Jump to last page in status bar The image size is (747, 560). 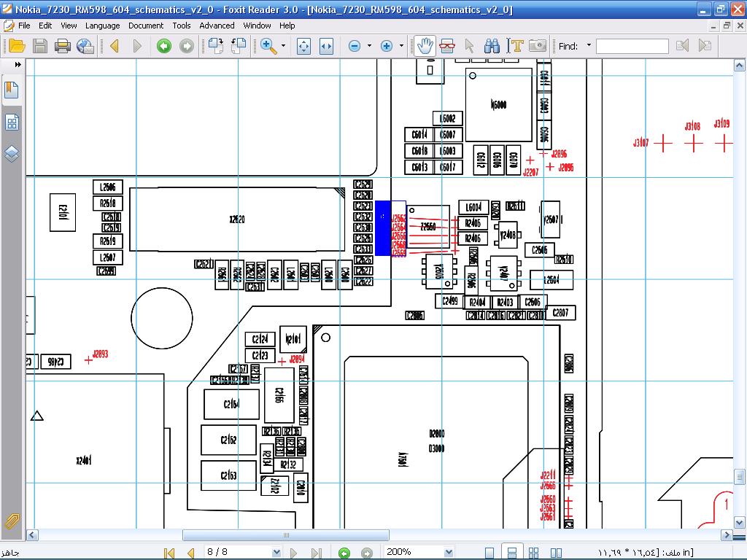click(316, 553)
